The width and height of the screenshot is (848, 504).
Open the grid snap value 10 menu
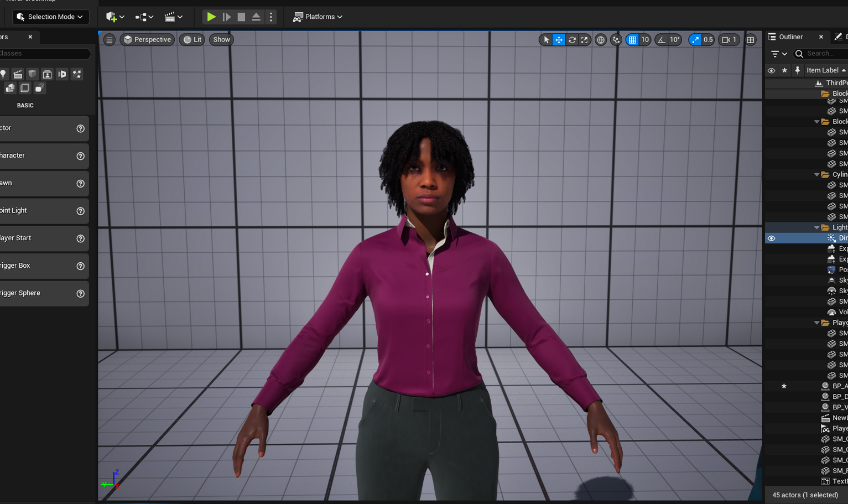645,39
